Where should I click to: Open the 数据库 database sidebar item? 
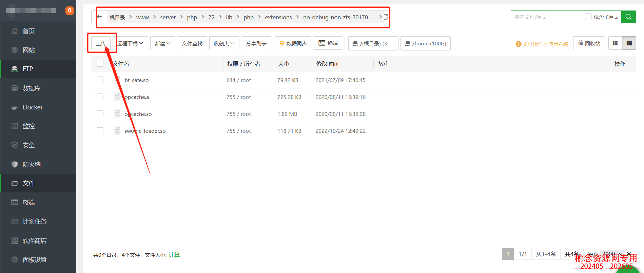[x=38, y=88]
